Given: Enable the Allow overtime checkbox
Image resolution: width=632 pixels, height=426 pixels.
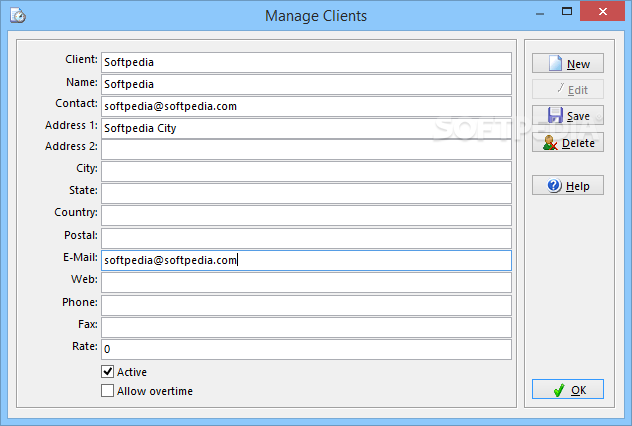Looking at the screenshot, I should [x=107, y=391].
